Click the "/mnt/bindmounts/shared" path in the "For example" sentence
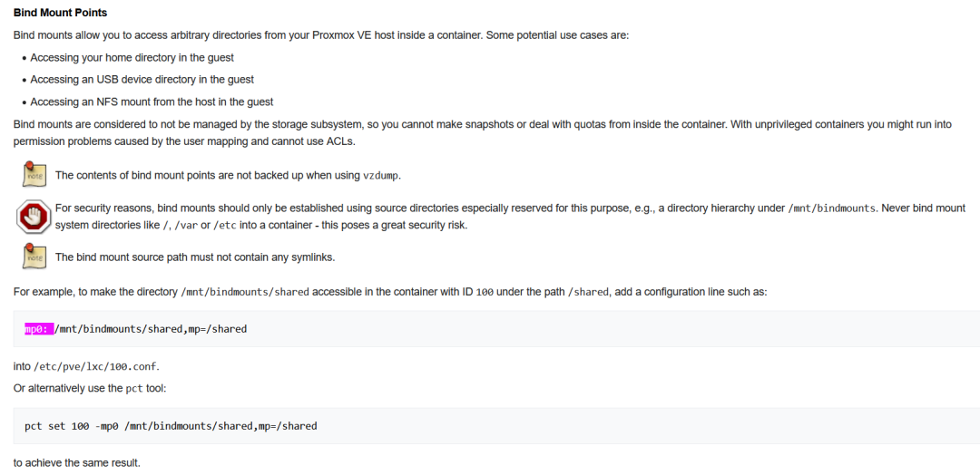The height and width of the screenshot is (475, 980). coord(245,293)
